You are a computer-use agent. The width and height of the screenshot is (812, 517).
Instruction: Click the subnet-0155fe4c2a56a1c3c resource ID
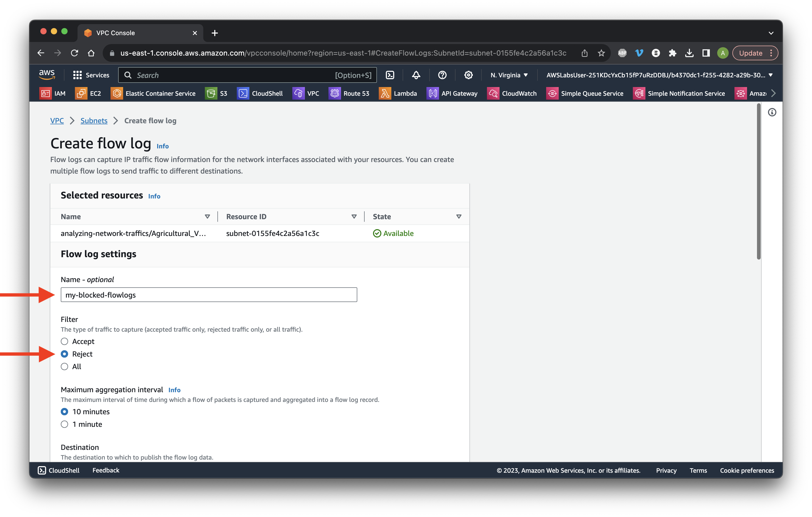coord(273,234)
